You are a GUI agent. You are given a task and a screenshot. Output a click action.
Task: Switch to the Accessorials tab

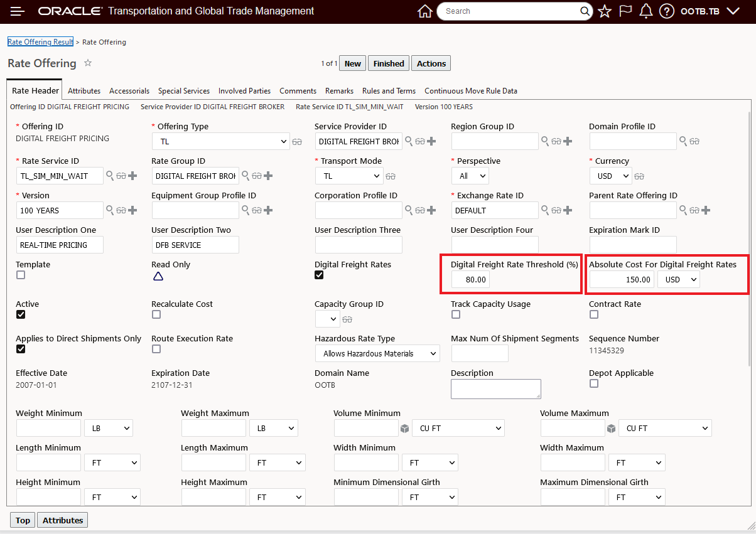coord(129,91)
